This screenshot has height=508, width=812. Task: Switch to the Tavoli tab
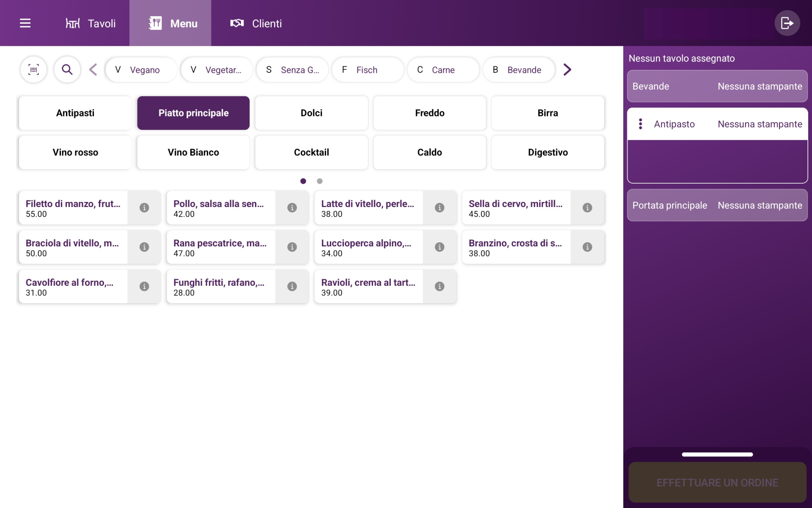point(91,23)
